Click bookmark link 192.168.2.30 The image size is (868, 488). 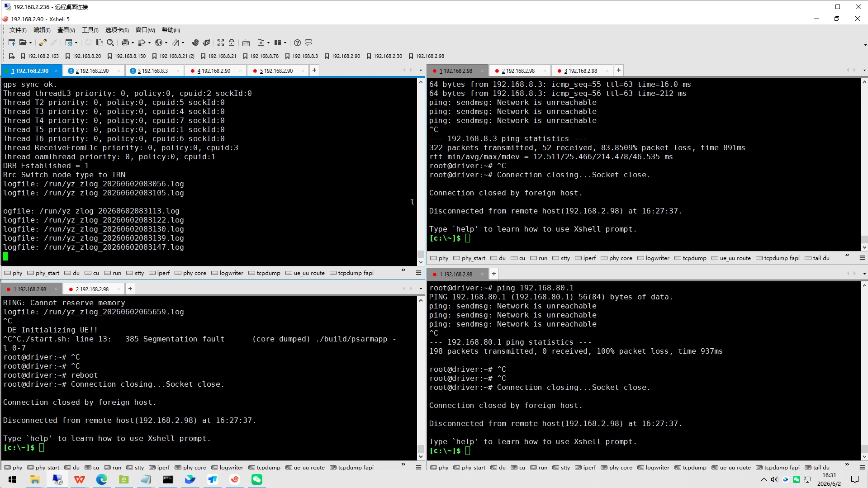pos(384,56)
